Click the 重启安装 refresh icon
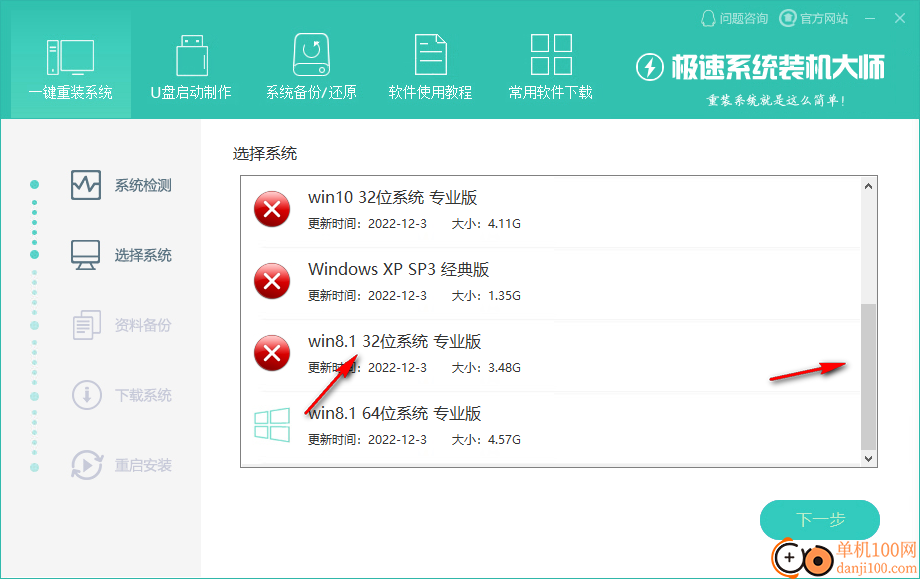The height and width of the screenshot is (579, 920). point(87,465)
